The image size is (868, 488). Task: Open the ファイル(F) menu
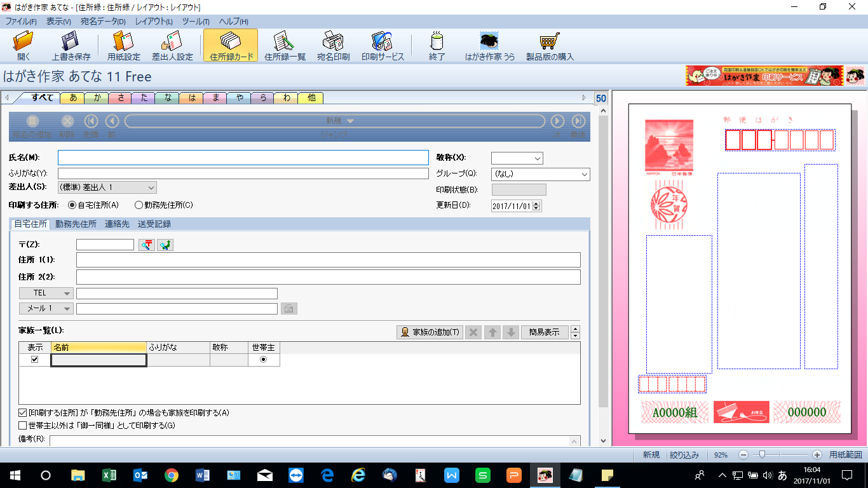click(21, 22)
